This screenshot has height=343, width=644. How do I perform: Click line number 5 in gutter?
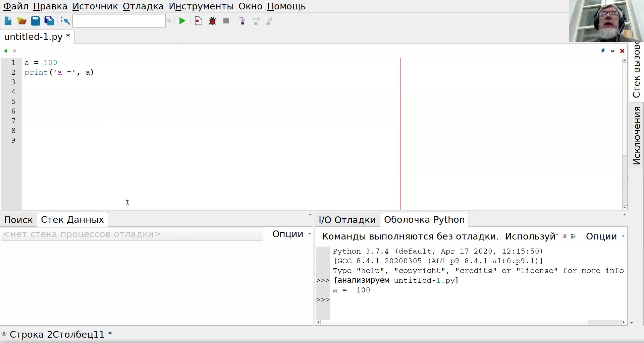pos(13,101)
